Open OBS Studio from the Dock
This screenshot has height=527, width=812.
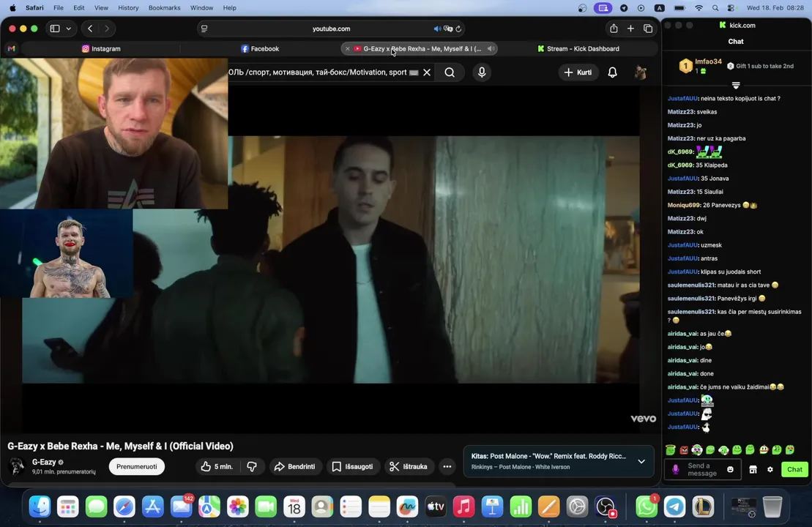coord(606,507)
